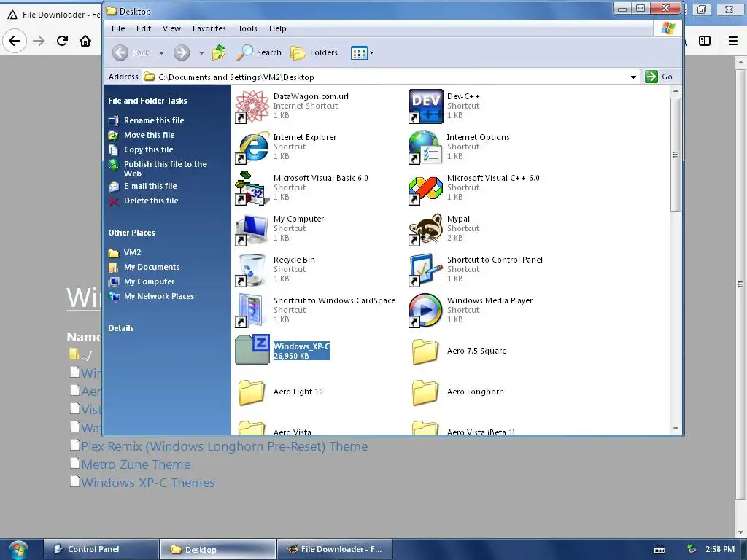Open the Help menu
The height and width of the screenshot is (560, 747).
[x=277, y=28]
